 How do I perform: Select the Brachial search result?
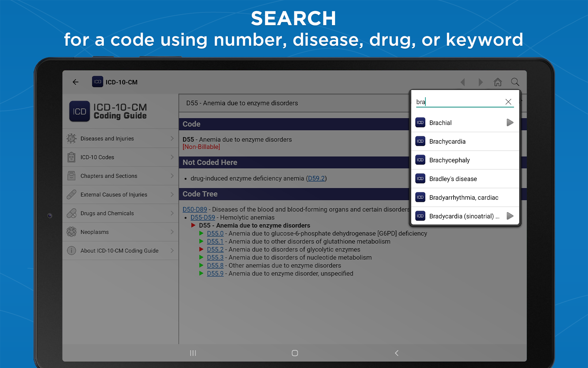(x=465, y=123)
